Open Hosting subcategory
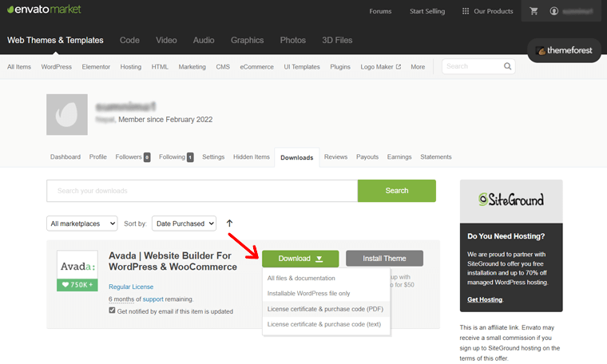This screenshot has height=364, width=607. (131, 67)
